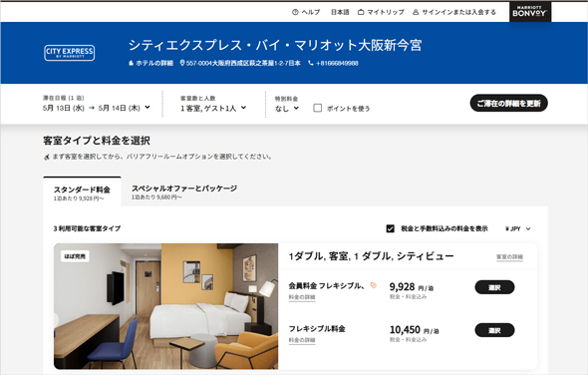Open the JPY currency dropdown
The image size is (588, 375).
518,228
